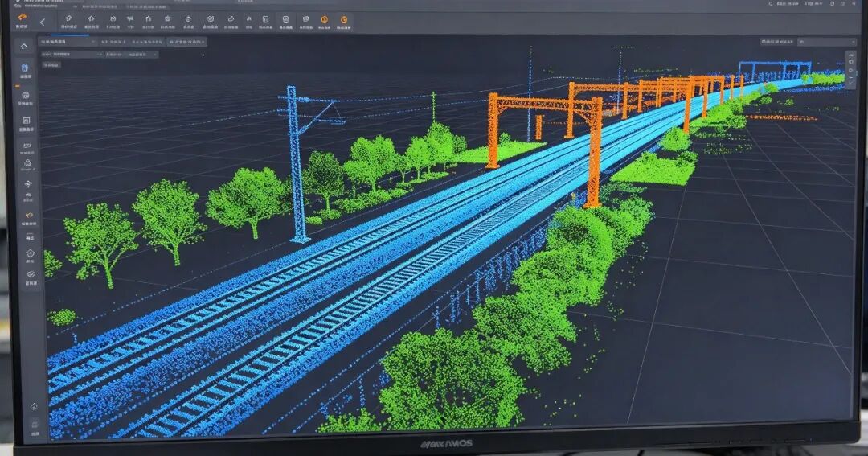Image resolution: width=868 pixels, height=456 pixels.
Task: Click the second option button beside top dropdown
Action: 147,42
